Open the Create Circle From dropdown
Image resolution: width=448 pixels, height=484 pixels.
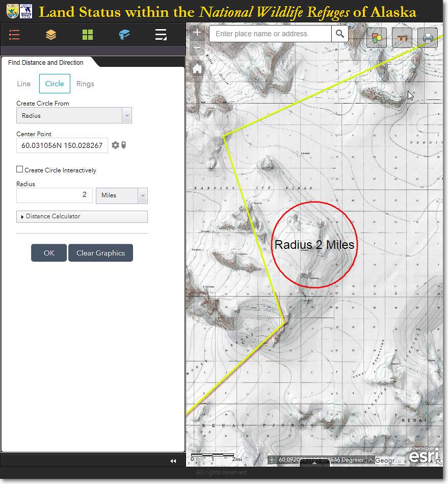point(74,116)
